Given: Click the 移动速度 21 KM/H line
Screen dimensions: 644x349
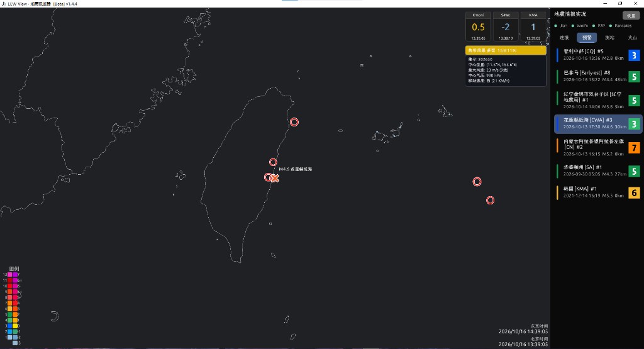Looking at the screenshot, I should coord(489,81).
